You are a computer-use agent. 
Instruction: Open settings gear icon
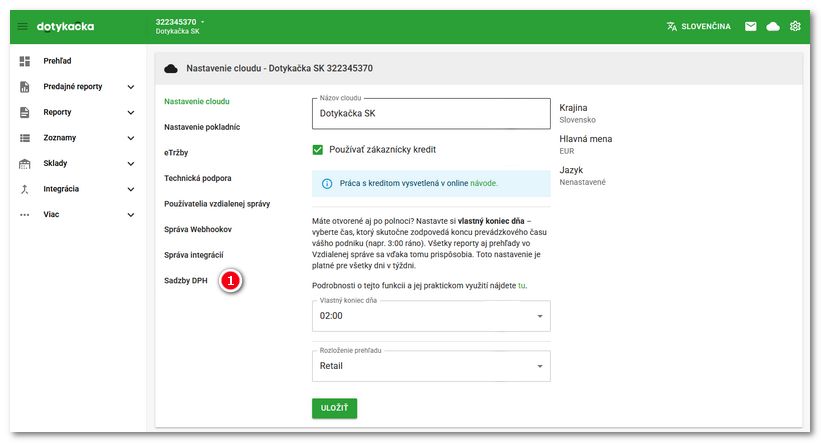point(795,26)
